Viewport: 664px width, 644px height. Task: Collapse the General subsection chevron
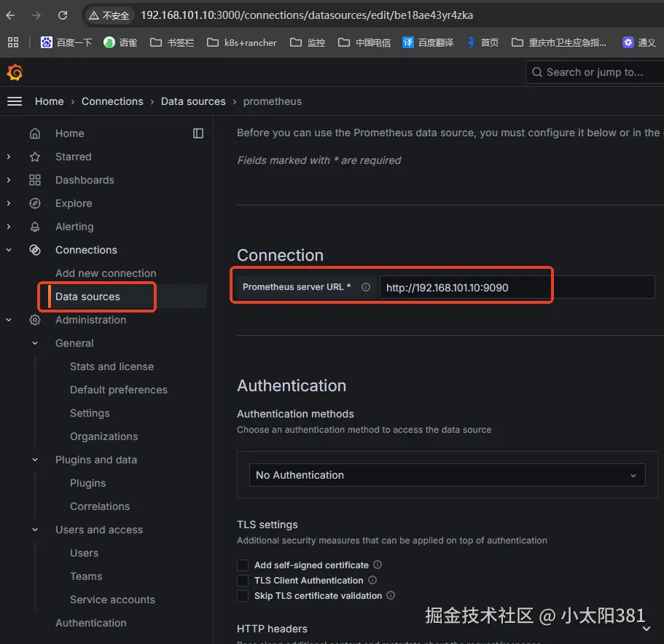[35, 343]
